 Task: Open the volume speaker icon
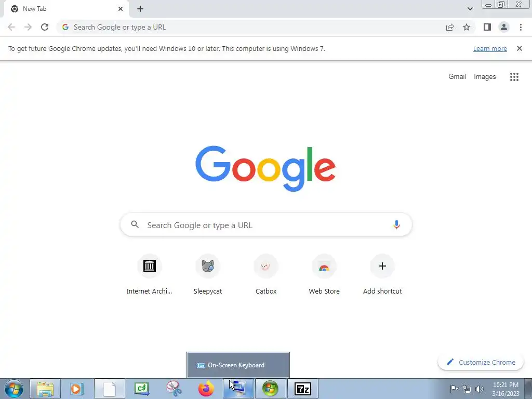(480, 389)
